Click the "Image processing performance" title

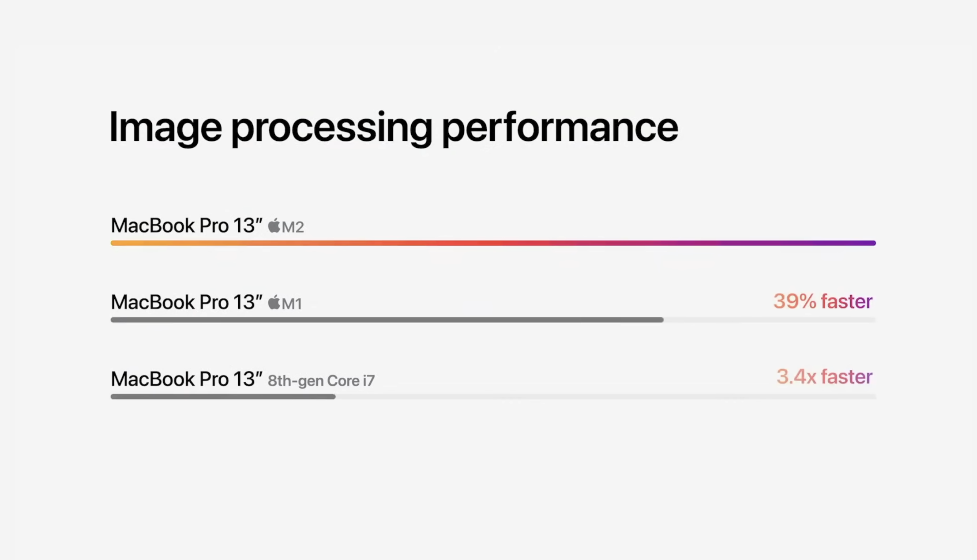393,128
